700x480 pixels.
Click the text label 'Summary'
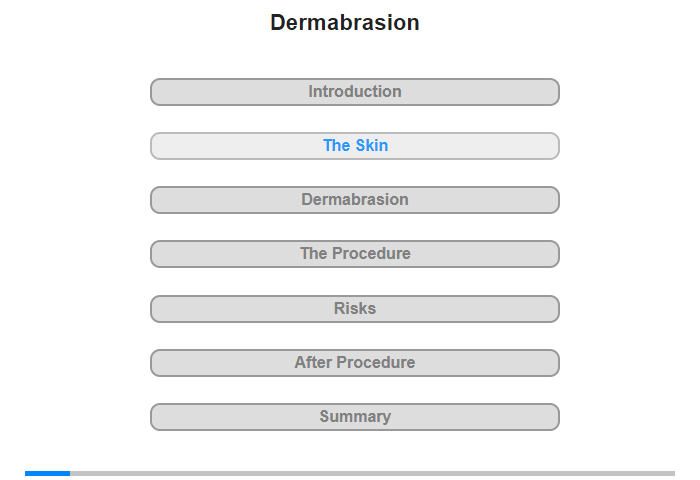[x=355, y=417]
